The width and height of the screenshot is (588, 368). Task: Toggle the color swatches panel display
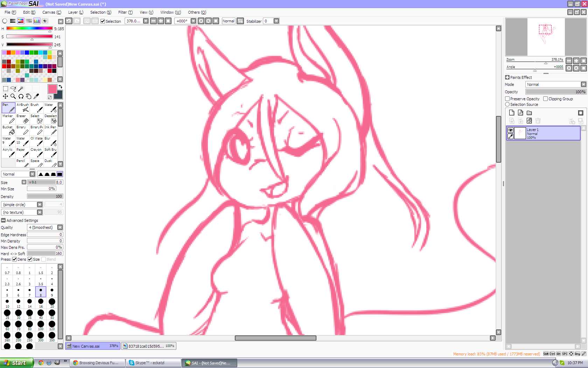point(37,21)
